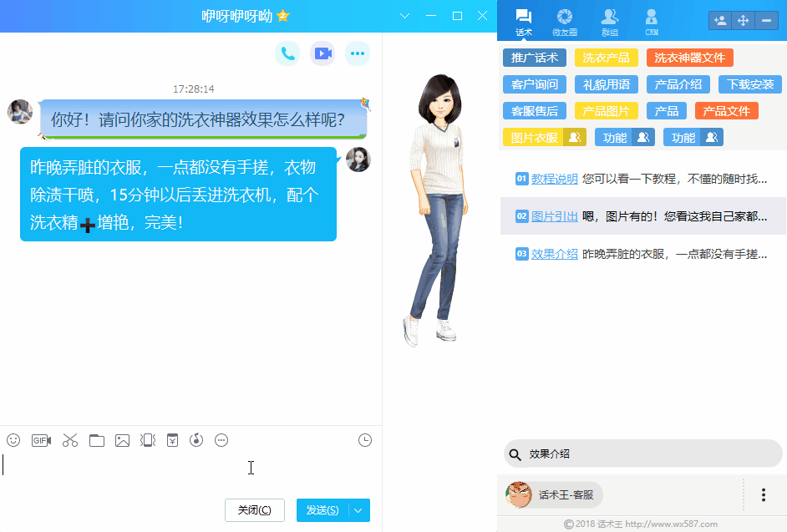Click the star badge next to chat title
This screenshot has height=532, width=787.
283,16
